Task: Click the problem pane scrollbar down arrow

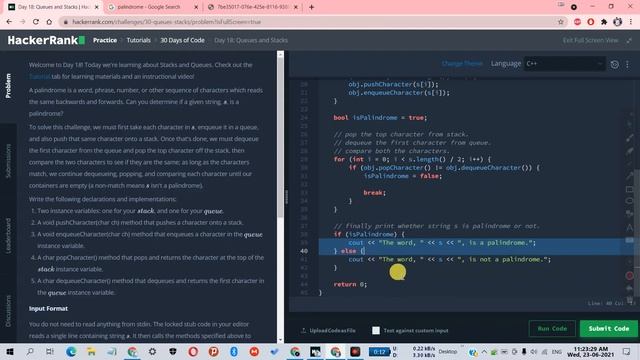Action: (280, 340)
